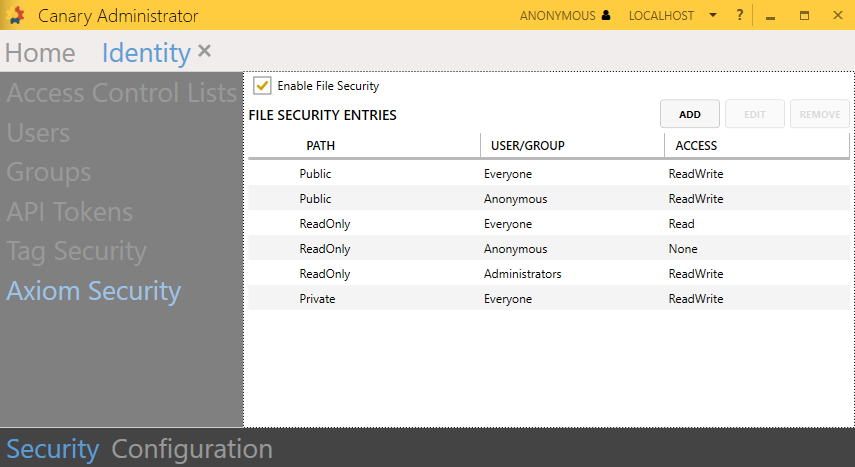This screenshot has height=467, width=855.
Task: Expand the Localhost dropdown arrow
Action: click(x=713, y=16)
